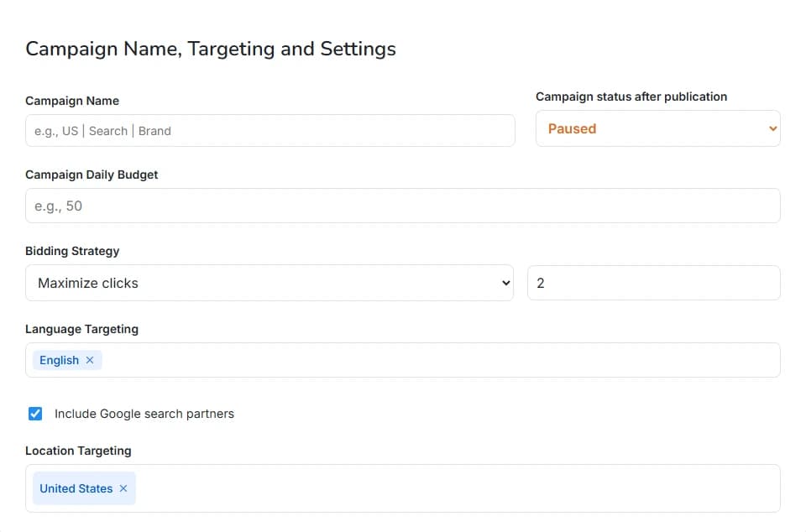The width and height of the screenshot is (806, 532).
Task: Click empty area of Location Targeting box
Action: click(x=453, y=488)
